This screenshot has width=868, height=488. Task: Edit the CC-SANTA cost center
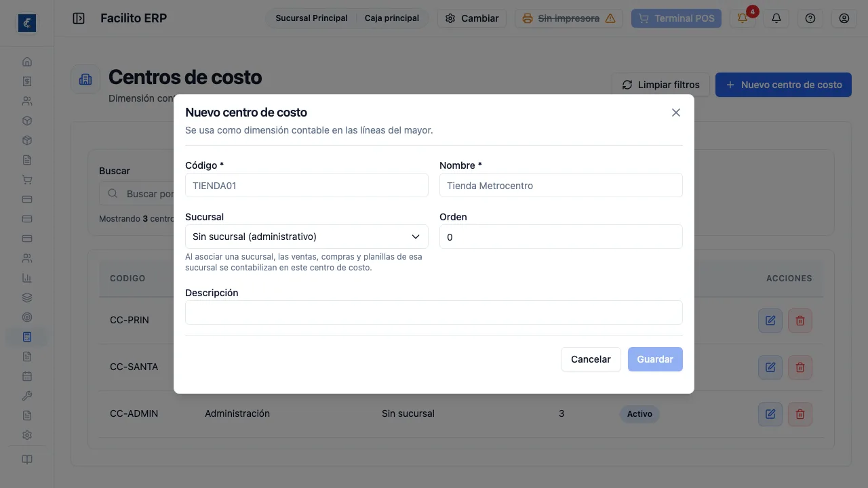coord(770,367)
